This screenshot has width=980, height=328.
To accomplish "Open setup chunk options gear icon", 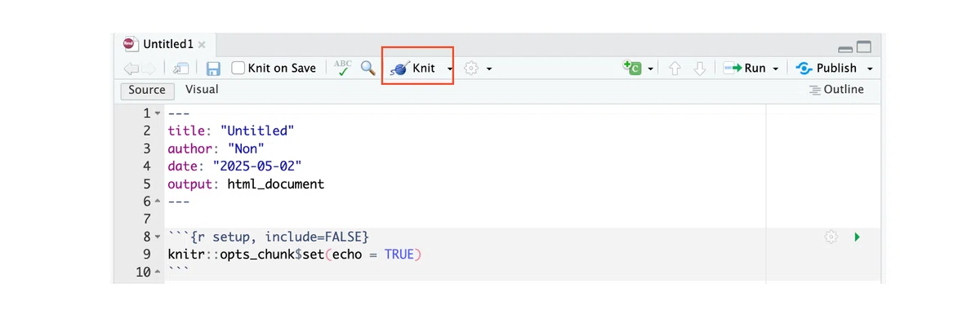I will click(831, 237).
